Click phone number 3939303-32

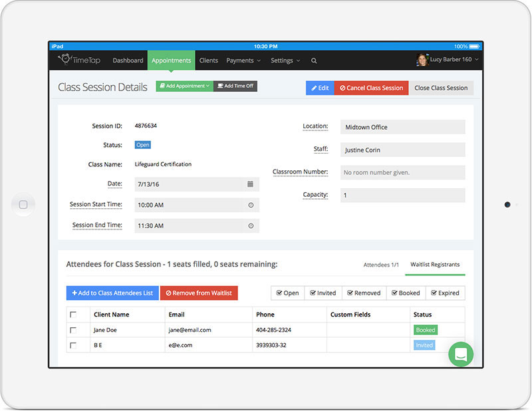tap(271, 345)
